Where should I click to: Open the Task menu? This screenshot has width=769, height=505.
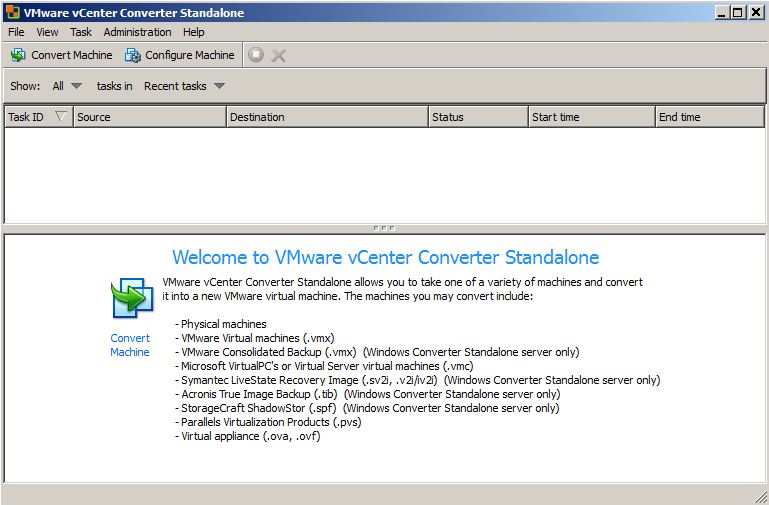81,32
